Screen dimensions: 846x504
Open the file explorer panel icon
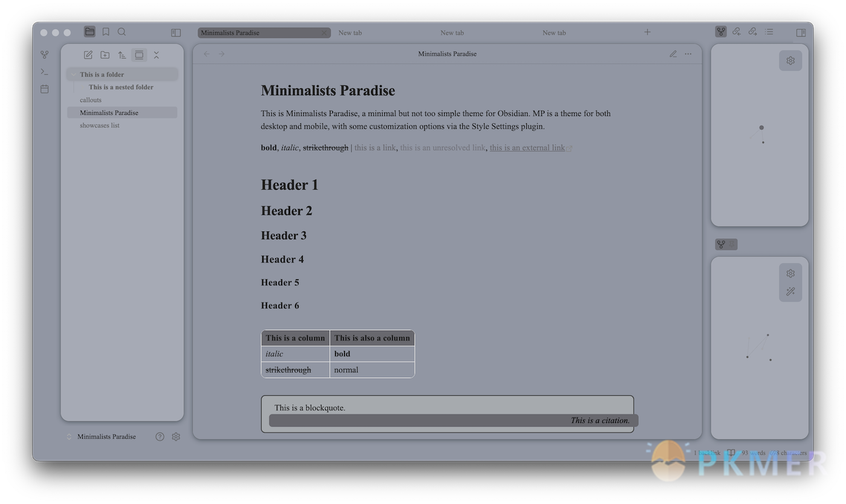(89, 32)
